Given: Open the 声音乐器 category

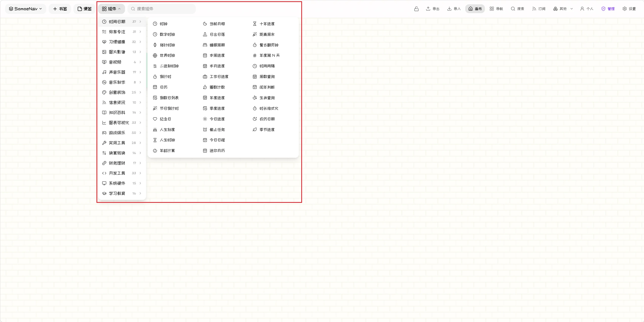Looking at the screenshot, I should [x=122, y=72].
